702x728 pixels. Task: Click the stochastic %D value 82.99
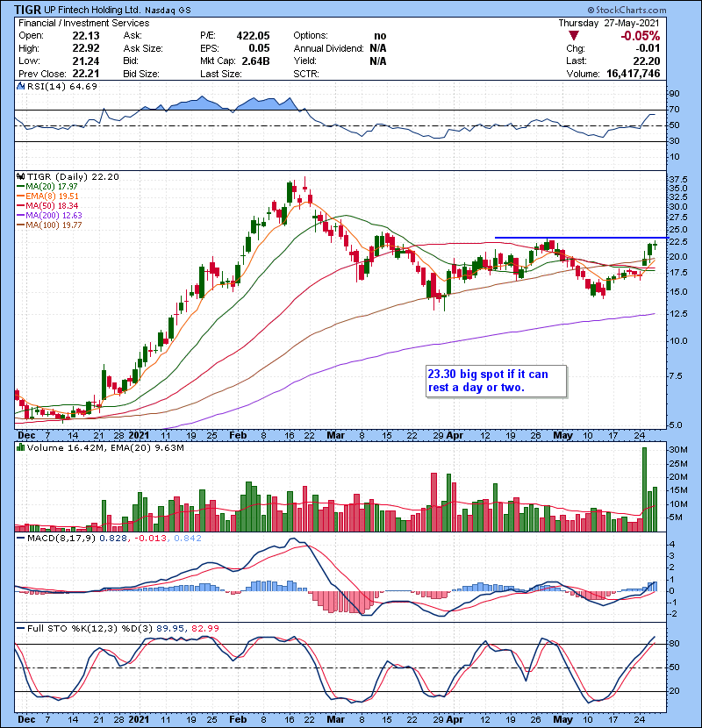(204, 628)
